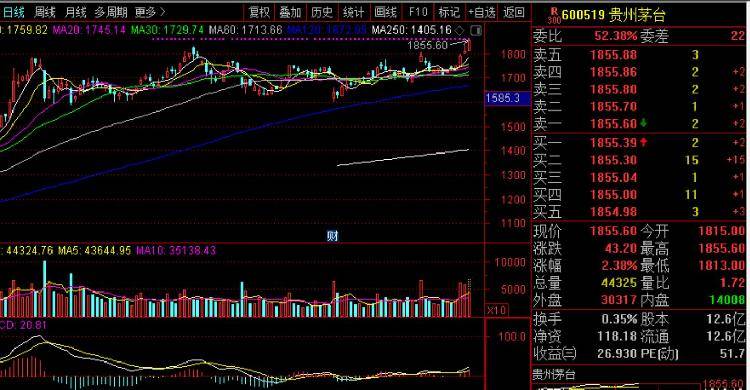Click the 最低 value 1813.00

coord(721,265)
